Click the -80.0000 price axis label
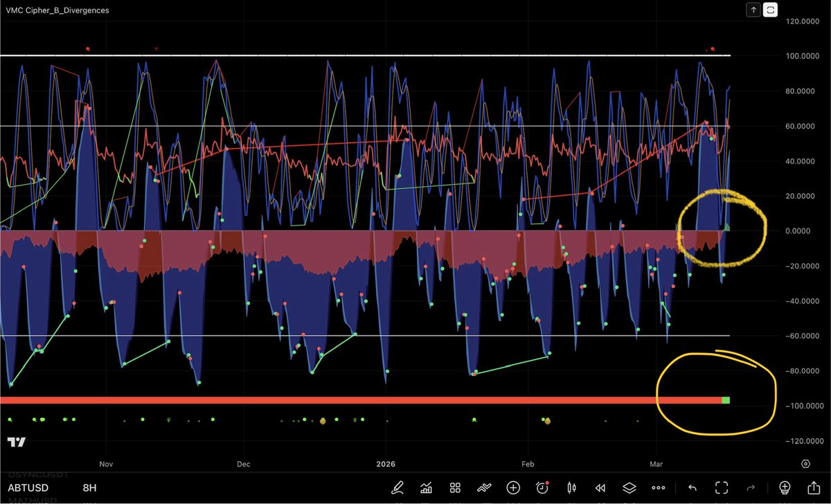This screenshot has height=504, width=831. click(803, 371)
